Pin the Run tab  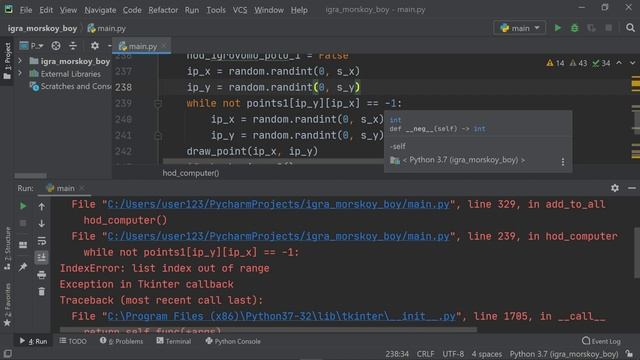[x=23, y=267]
